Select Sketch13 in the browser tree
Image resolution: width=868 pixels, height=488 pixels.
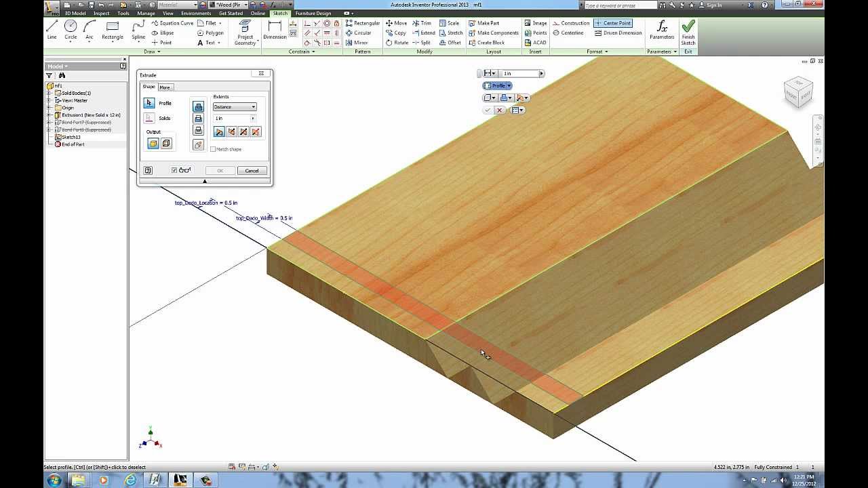pos(71,137)
